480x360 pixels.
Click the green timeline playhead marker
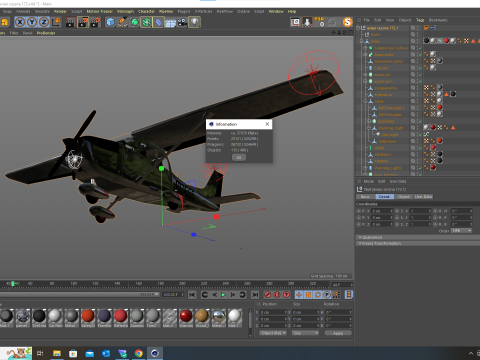point(13,284)
